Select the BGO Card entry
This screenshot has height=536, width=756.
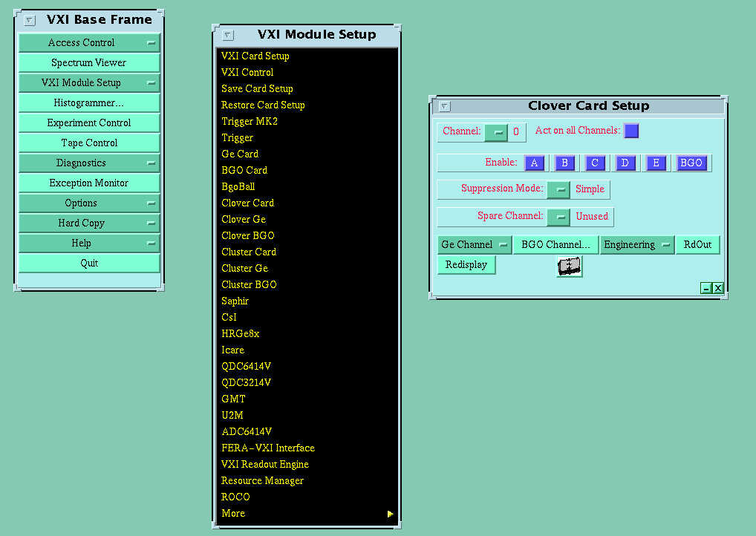307,171
